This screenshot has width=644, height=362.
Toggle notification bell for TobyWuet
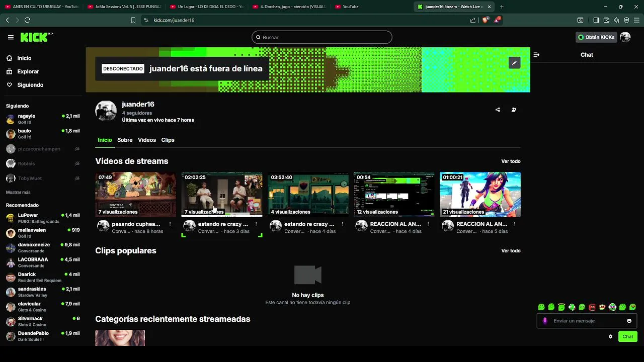coord(77,178)
